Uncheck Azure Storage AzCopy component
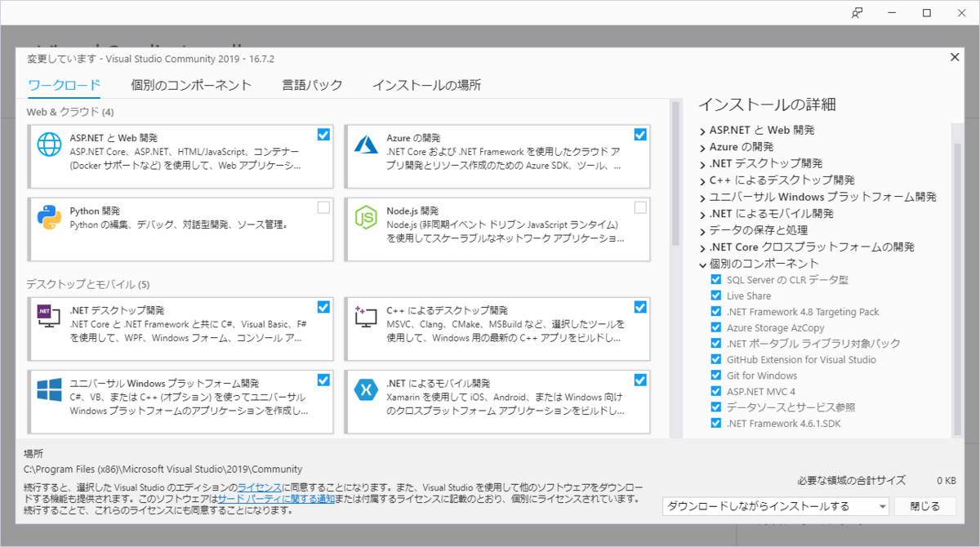The width and height of the screenshot is (980, 547). coord(716,328)
